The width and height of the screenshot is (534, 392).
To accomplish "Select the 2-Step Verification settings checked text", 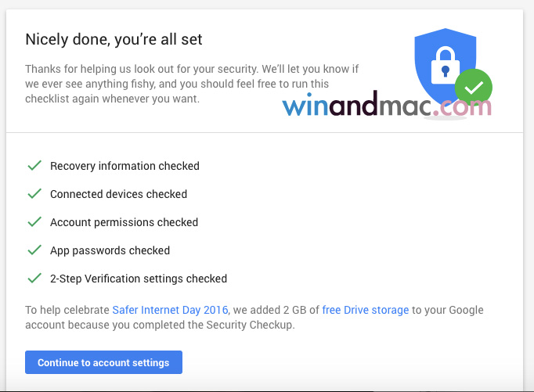I will [138, 279].
